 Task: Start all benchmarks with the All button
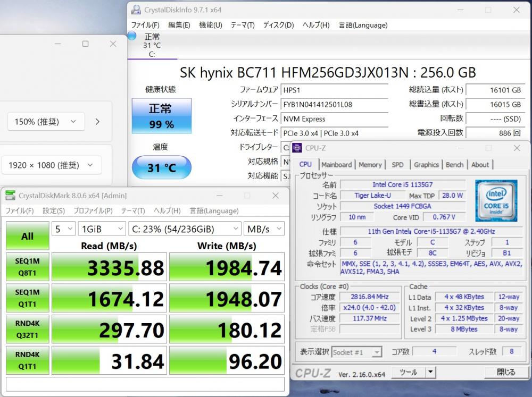point(27,236)
